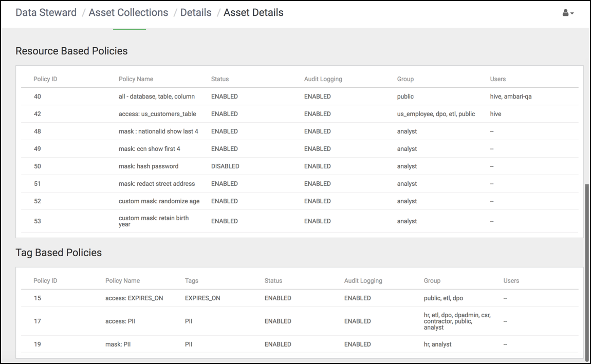The height and width of the screenshot is (364, 591).
Task: Open 'custom mask: randomize age' policy
Action: pyautogui.click(x=159, y=201)
